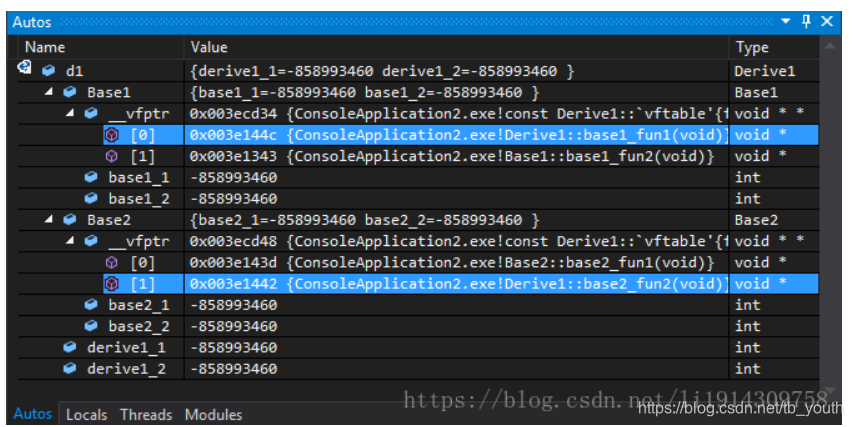Click the cube icon beside Base2's __vfptr

(x=91, y=241)
